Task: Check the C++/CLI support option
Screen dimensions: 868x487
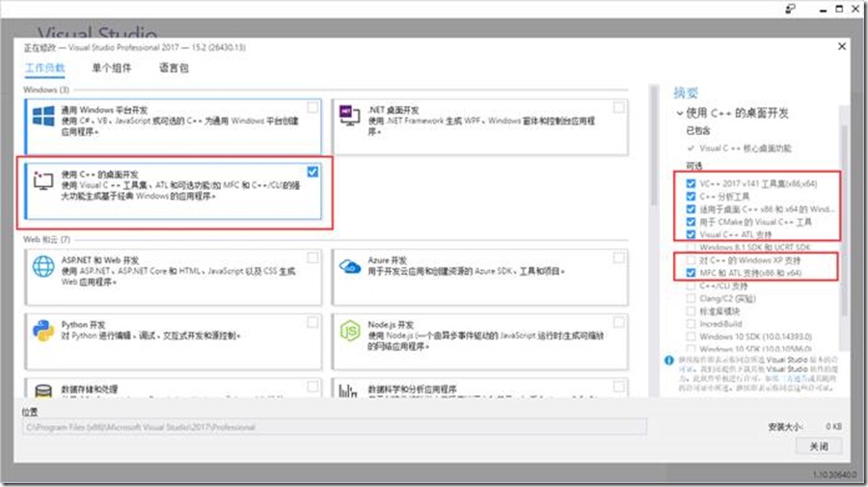Action: tap(691, 286)
